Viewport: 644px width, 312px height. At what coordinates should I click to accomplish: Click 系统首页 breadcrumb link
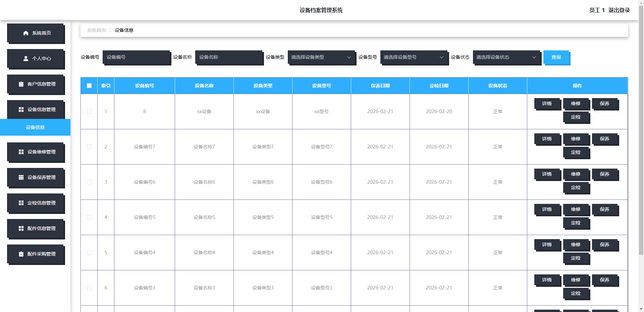[97, 30]
